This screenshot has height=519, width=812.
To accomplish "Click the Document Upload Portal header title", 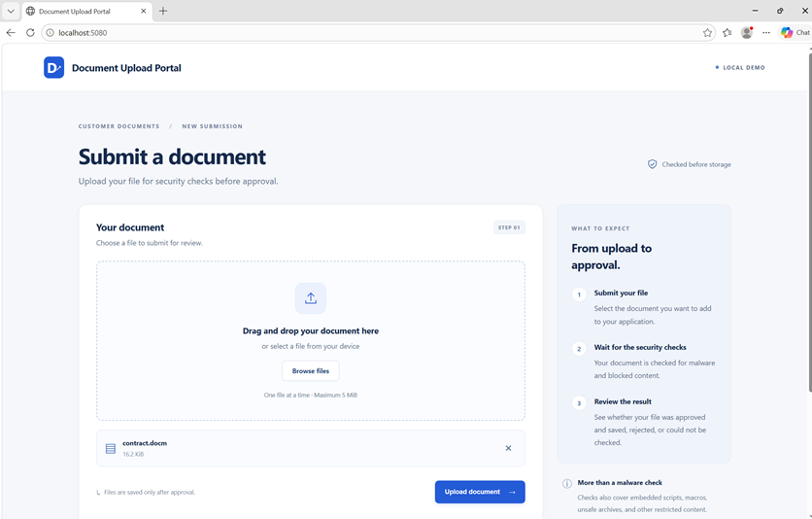I will pyautogui.click(x=126, y=68).
